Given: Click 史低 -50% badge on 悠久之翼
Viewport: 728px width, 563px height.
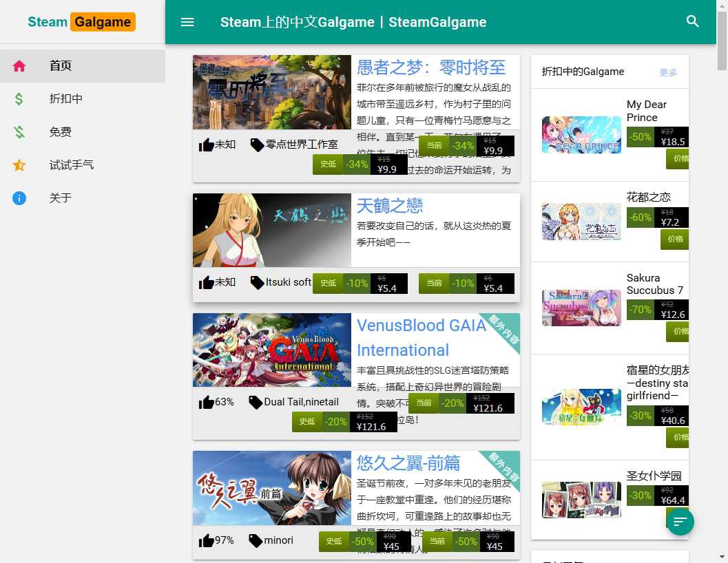Looking at the screenshot, I should [x=365, y=541].
